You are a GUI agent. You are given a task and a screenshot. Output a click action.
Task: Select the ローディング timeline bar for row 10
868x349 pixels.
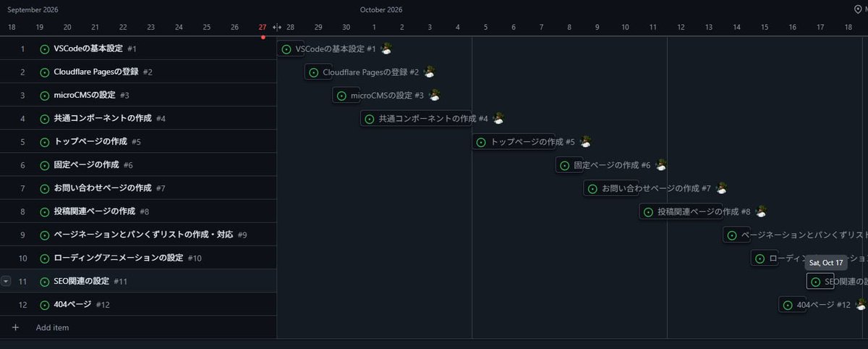click(765, 258)
